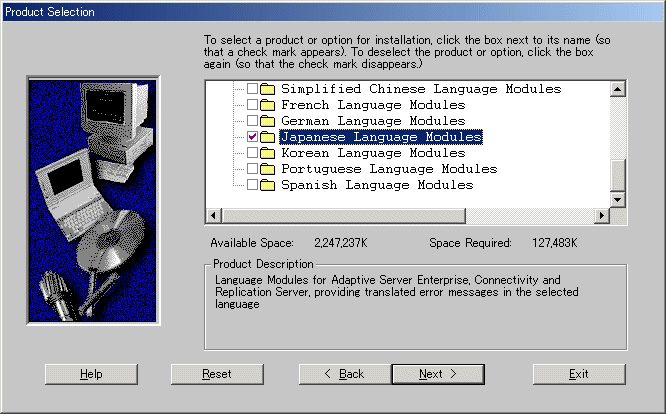The image size is (666, 414).
Task: Click the horizontal scrollbar right arrow
Action: pyautogui.click(x=602, y=216)
